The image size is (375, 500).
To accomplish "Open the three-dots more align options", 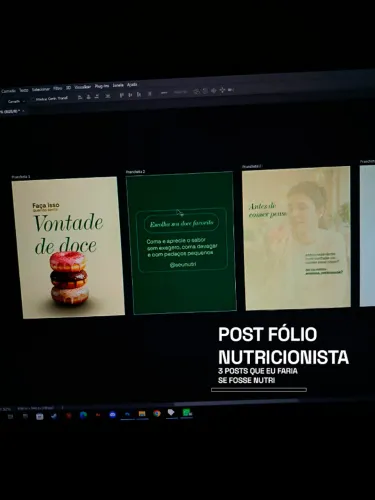I will click(x=164, y=93).
